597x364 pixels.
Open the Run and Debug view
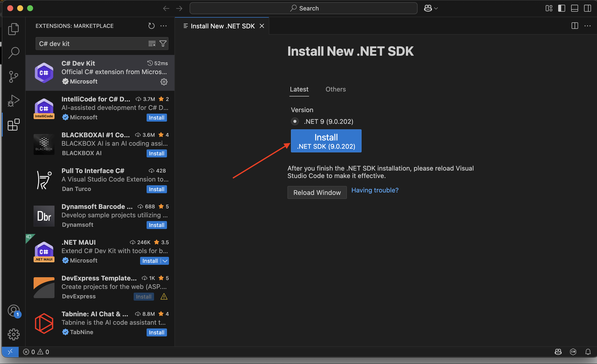[x=13, y=100]
